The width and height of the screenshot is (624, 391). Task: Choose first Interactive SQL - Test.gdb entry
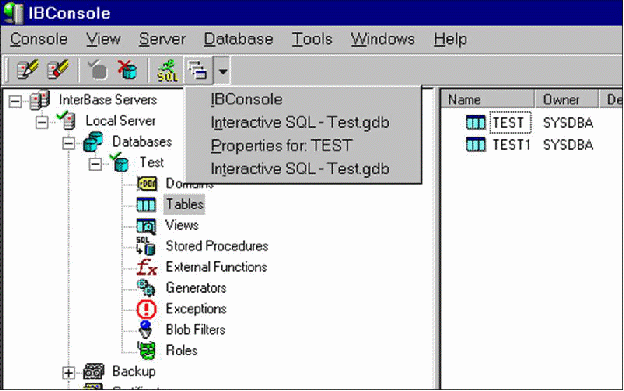303,123
